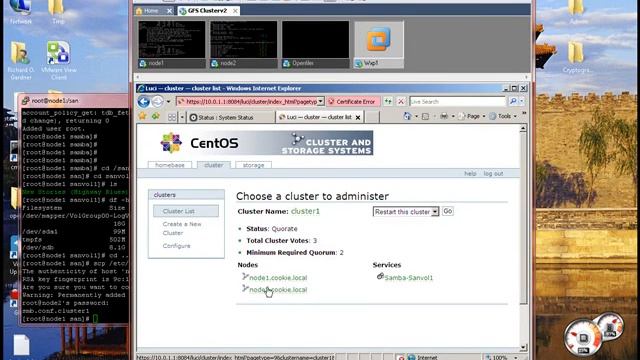Click the Certificate Error warning badge
This screenshot has height=360, width=640.
point(353,102)
